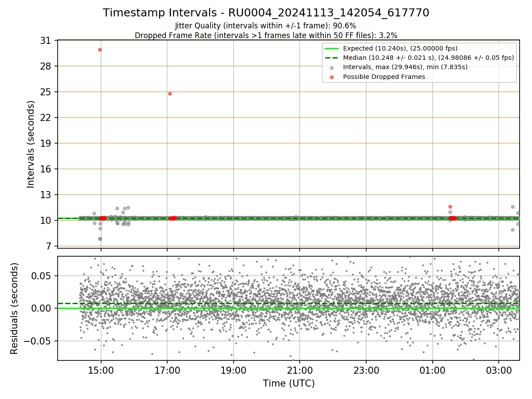Image resolution: width=532 pixels, height=399 pixels.
Task: Click the '03:00' x-axis tick label
Action: pos(499,370)
